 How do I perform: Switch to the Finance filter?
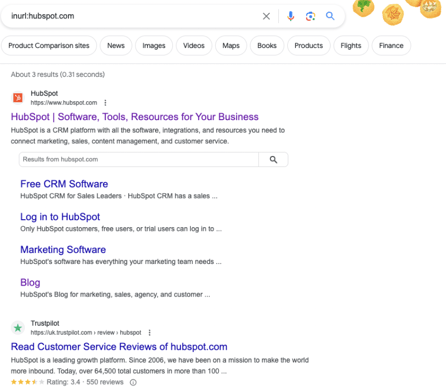[391, 46]
